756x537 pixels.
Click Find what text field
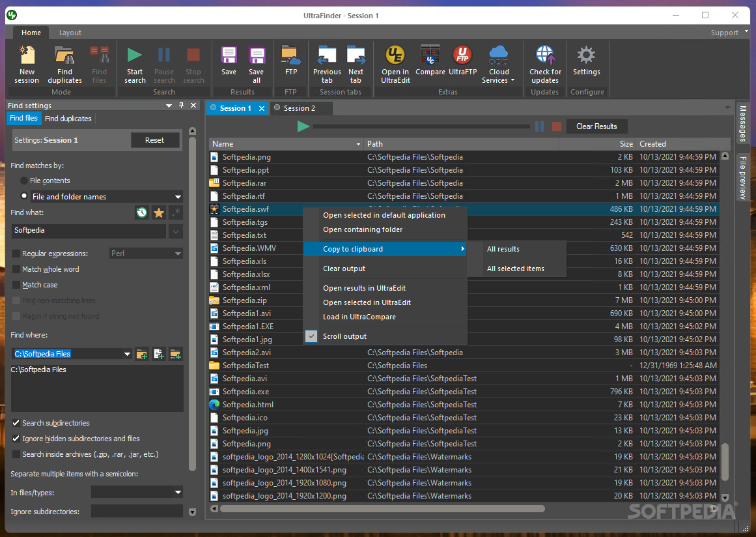(x=89, y=231)
